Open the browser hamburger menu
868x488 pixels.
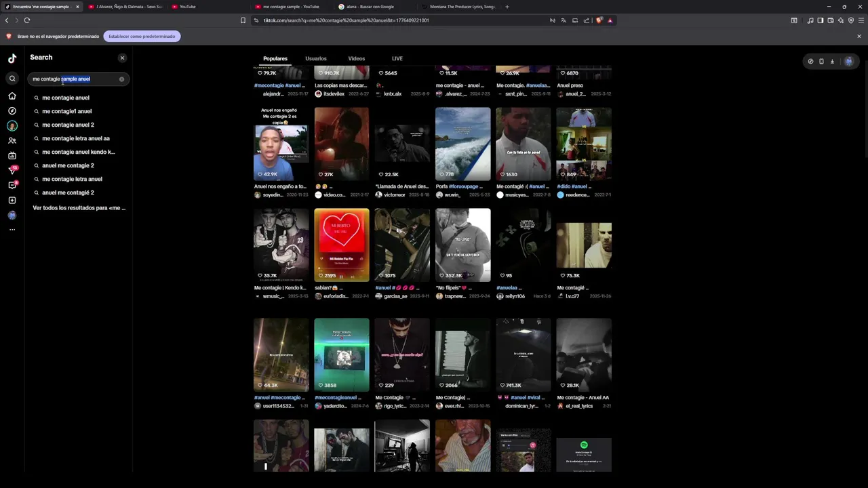(861, 20)
